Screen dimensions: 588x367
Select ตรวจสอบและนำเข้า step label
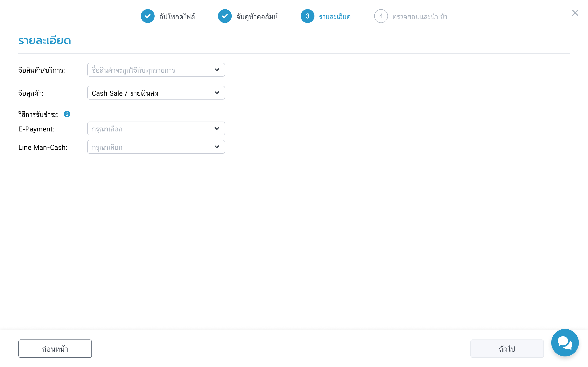[x=420, y=17]
